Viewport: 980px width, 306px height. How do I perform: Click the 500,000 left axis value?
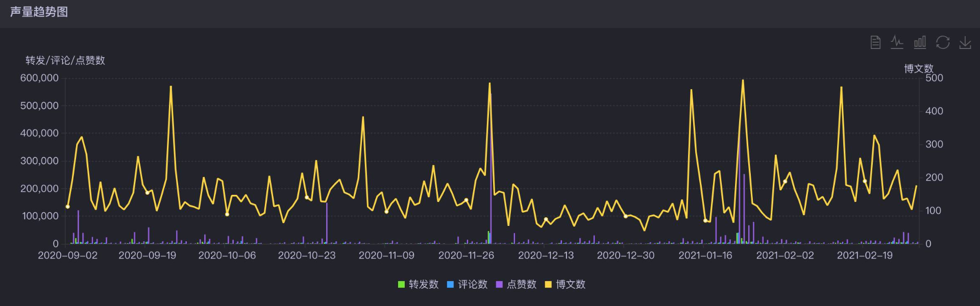coord(39,106)
